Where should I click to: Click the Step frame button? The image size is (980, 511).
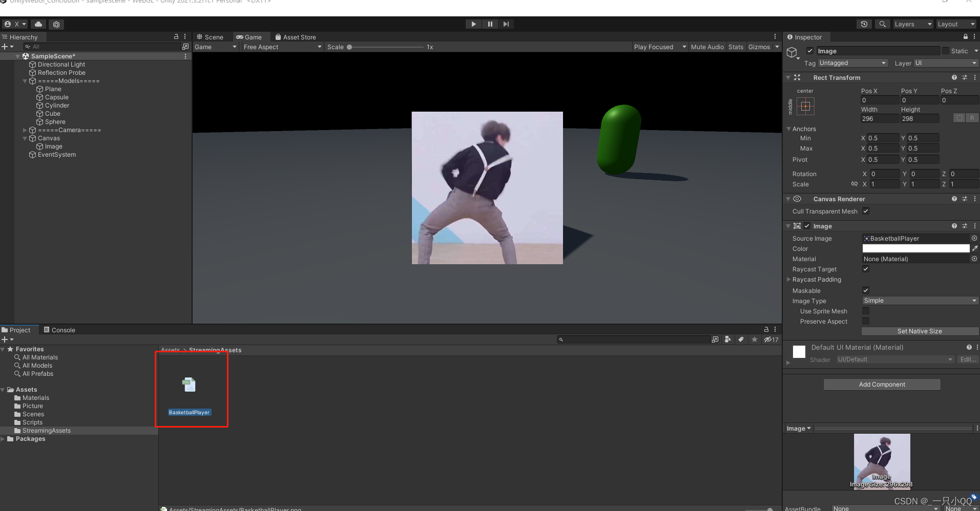[506, 24]
